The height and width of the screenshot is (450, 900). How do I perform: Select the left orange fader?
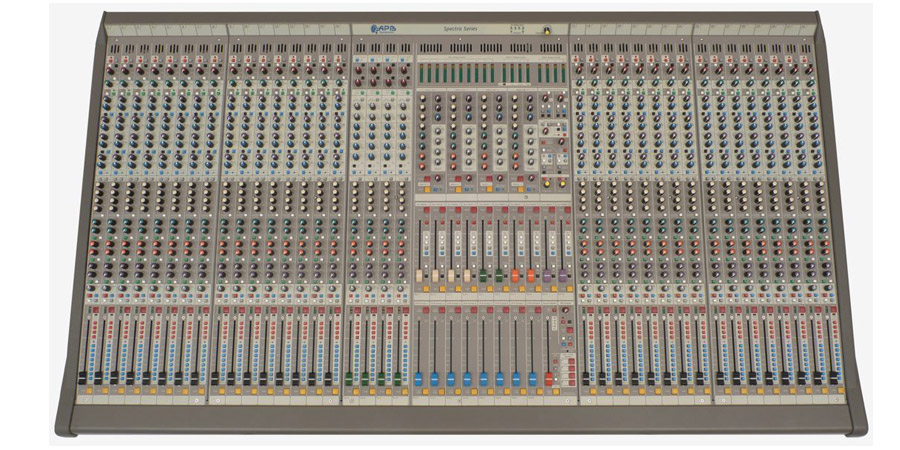515,276
